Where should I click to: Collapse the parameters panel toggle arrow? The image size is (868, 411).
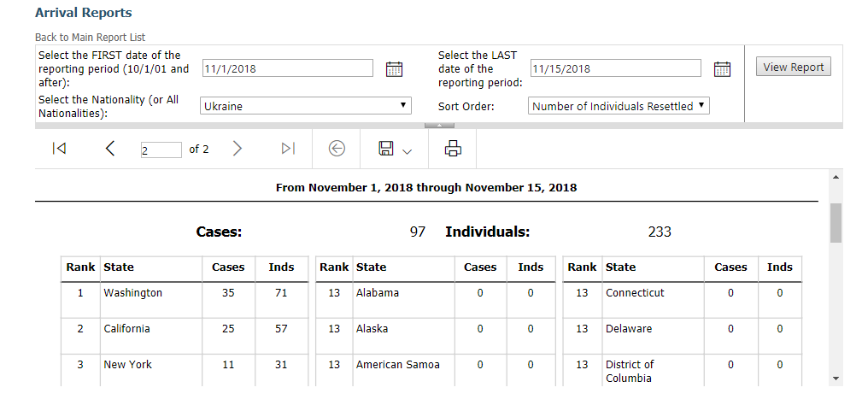439,126
